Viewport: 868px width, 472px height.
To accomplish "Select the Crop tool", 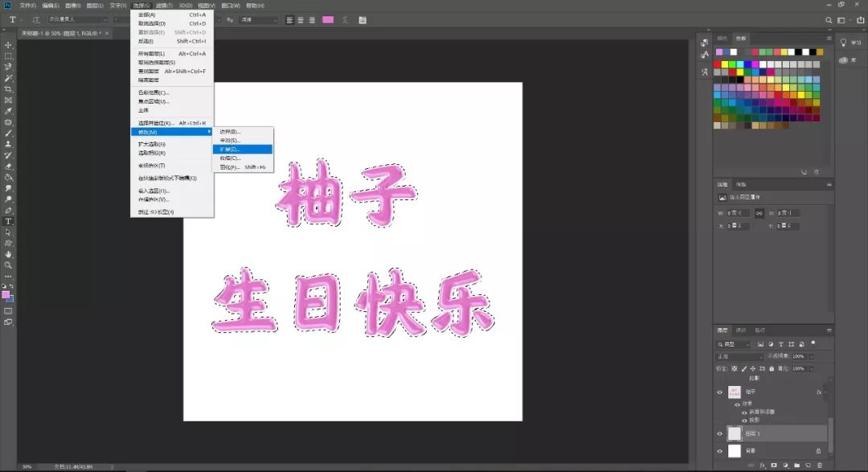I will point(9,89).
